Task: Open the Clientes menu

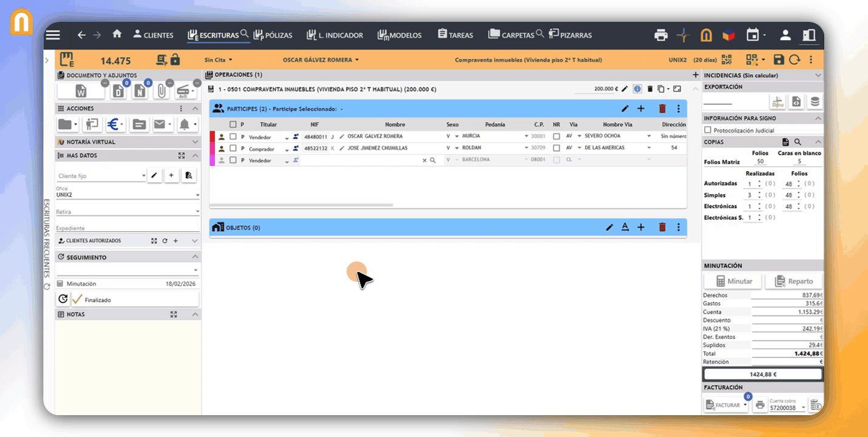Action: [153, 35]
